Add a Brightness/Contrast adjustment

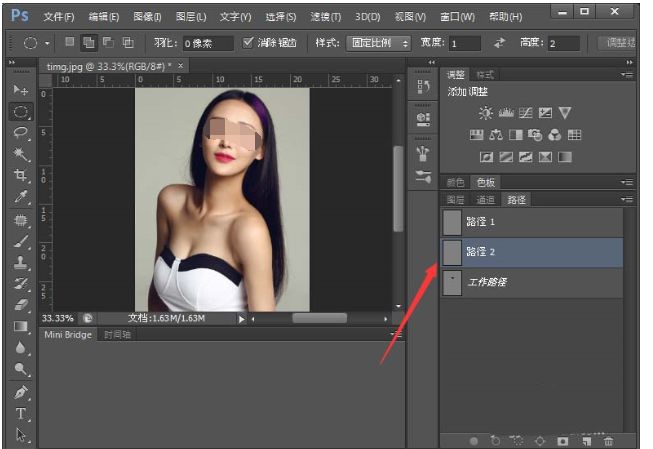tap(485, 113)
